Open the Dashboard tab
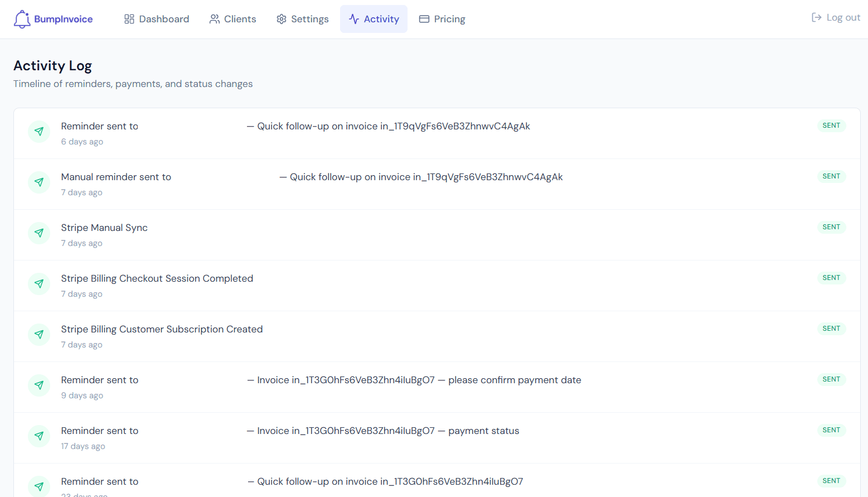Image resolution: width=868 pixels, height=497 pixels. pyautogui.click(x=157, y=19)
